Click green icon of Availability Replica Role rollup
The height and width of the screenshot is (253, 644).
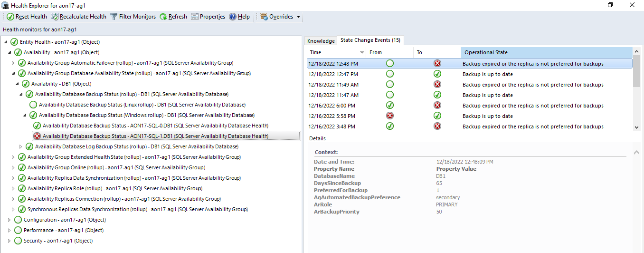[x=22, y=188]
